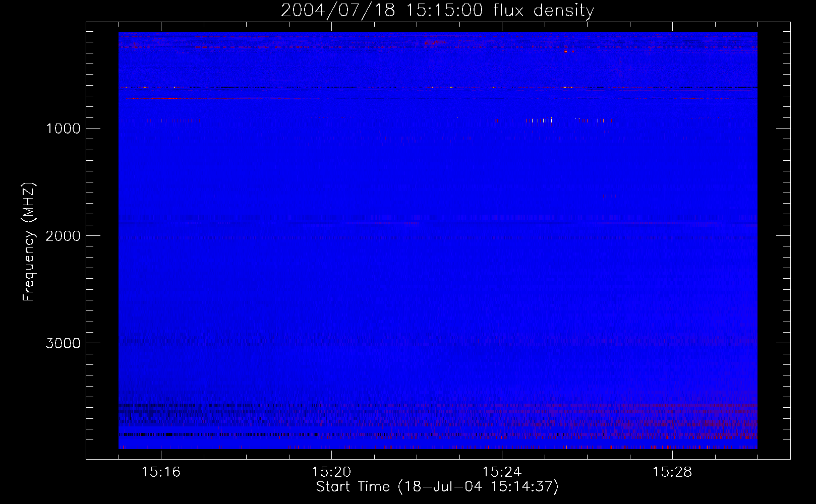Click the 15:24 time tick label
The image size is (816, 504).
click(502, 472)
